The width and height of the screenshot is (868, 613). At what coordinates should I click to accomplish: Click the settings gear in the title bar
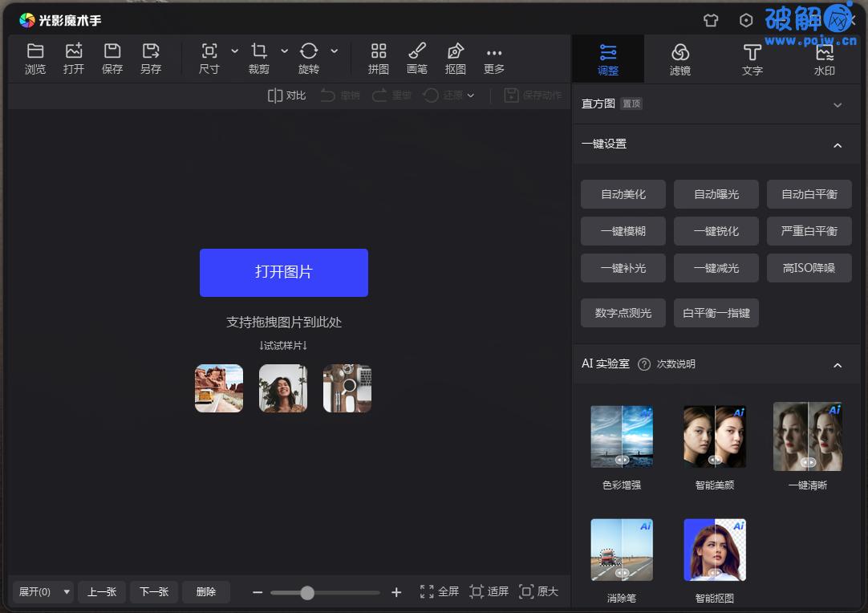pyautogui.click(x=746, y=20)
